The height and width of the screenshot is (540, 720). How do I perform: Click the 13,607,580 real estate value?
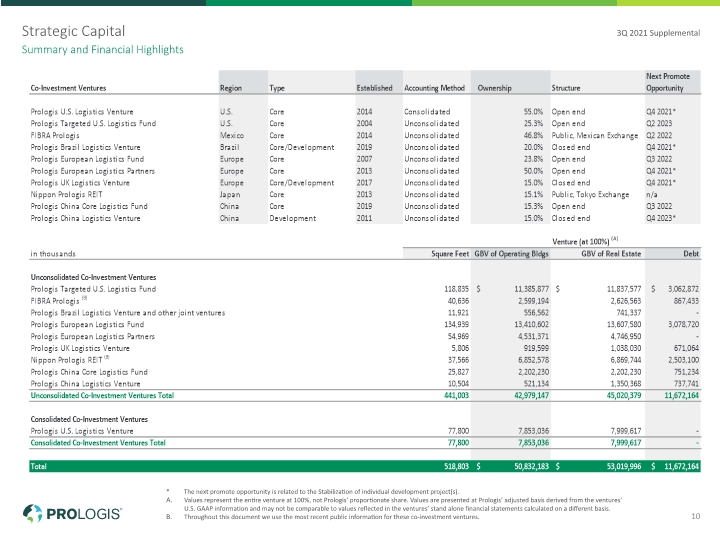click(x=624, y=325)
